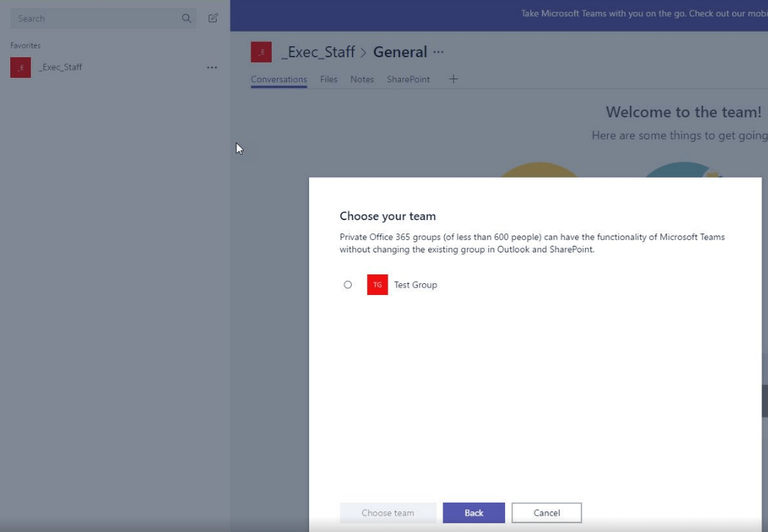Switch to the Conversations tab
The height and width of the screenshot is (532, 768).
tap(279, 79)
